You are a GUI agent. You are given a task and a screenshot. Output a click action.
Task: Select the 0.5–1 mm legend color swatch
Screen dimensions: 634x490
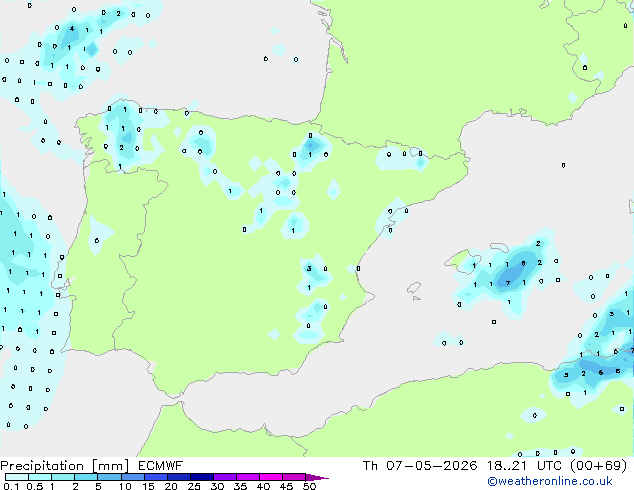(40, 477)
